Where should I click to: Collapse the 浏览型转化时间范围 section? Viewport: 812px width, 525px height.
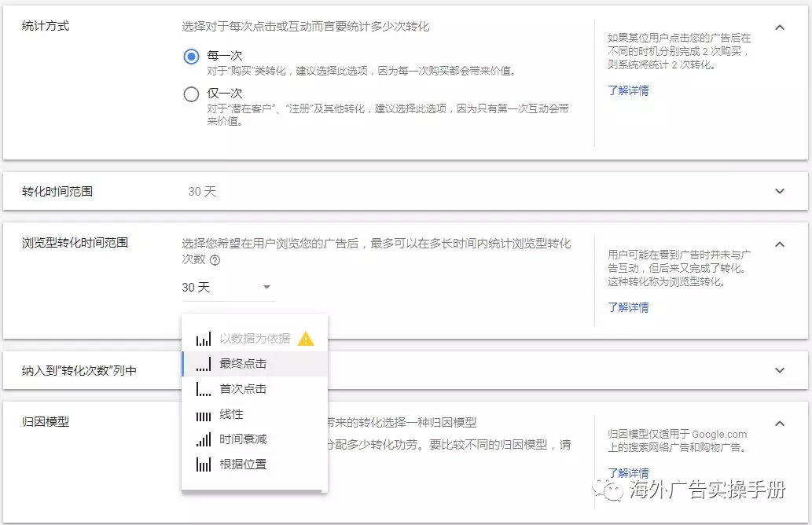click(779, 244)
